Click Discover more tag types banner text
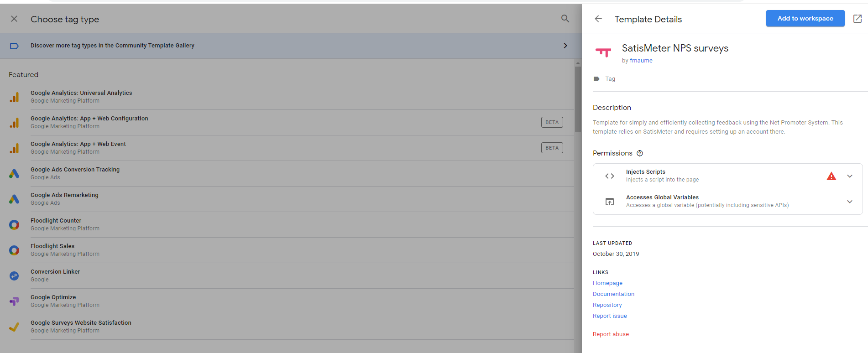The height and width of the screenshot is (353, 868). pyautogui.click(x=112, y=46)
